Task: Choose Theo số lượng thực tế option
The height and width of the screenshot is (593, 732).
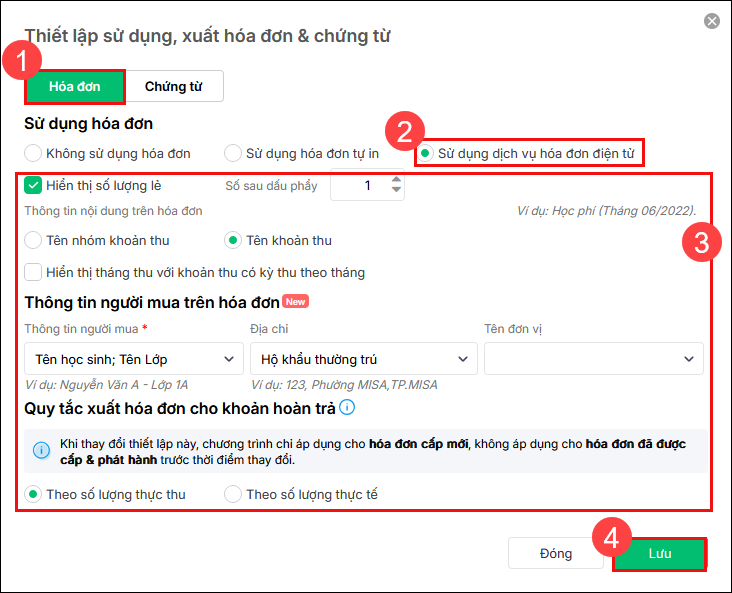Action: [233, 494]
